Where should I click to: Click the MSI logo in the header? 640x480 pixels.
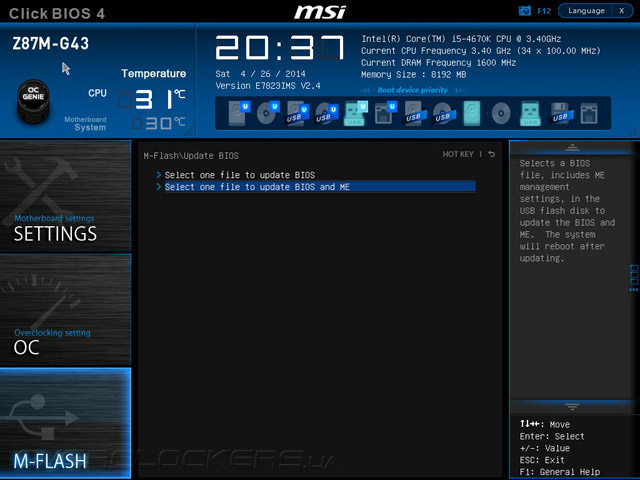click(320, 12)
